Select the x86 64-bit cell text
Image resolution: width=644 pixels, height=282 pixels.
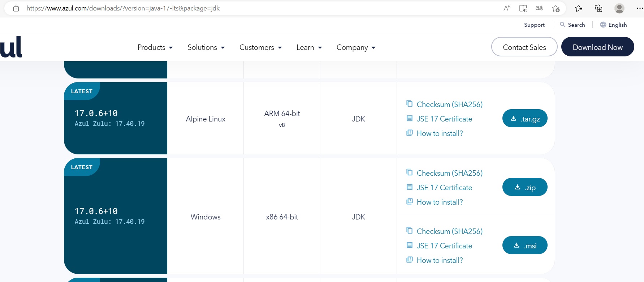pos(282,217)
